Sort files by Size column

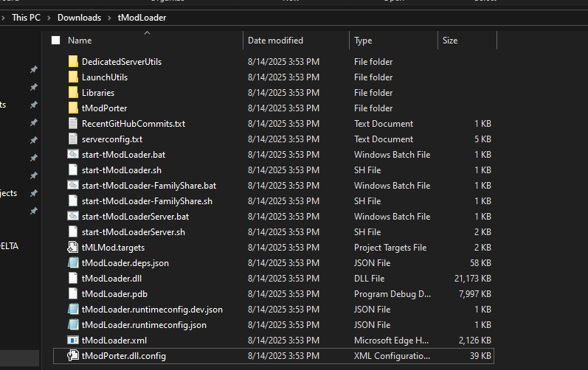click(450, 41)
